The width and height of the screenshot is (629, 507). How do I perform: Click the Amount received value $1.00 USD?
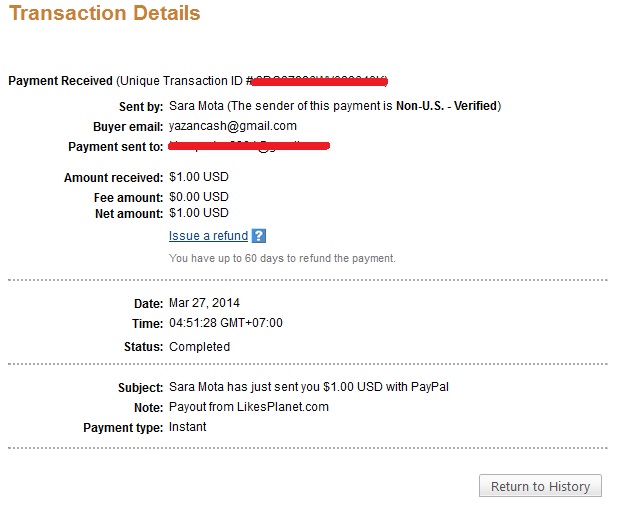199,177
